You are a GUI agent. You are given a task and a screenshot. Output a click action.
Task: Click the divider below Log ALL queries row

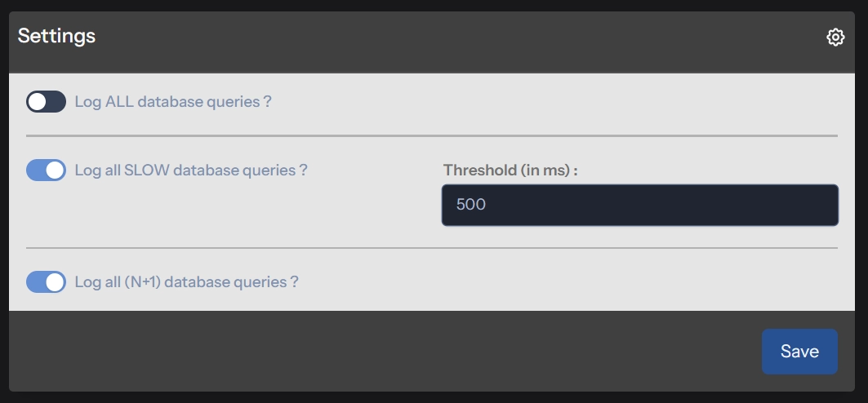click(431, 135)
